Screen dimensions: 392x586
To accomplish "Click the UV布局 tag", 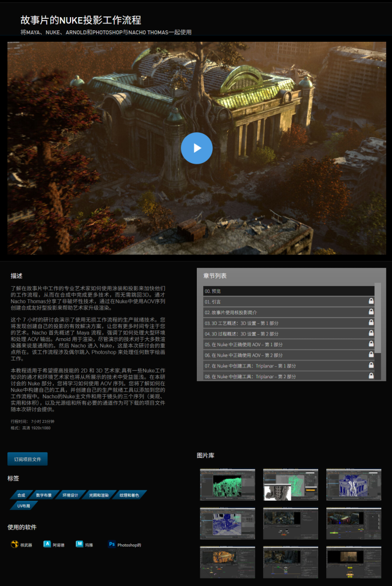I will point(23,505).
